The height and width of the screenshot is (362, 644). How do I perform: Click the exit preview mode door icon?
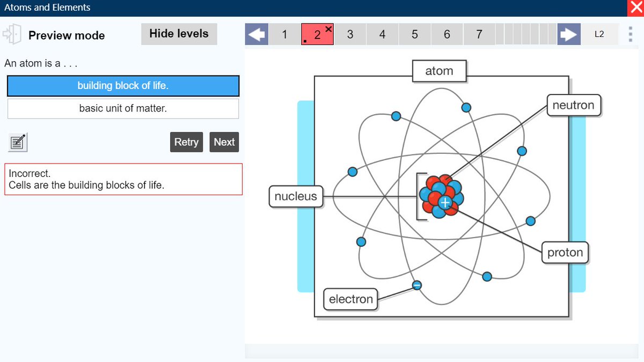(12, 35)
